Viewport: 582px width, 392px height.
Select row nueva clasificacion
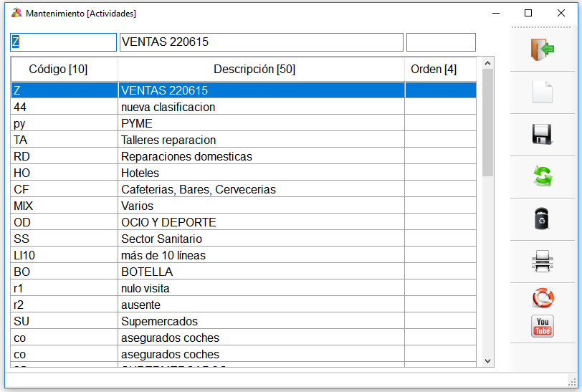[x=244, y=107]
